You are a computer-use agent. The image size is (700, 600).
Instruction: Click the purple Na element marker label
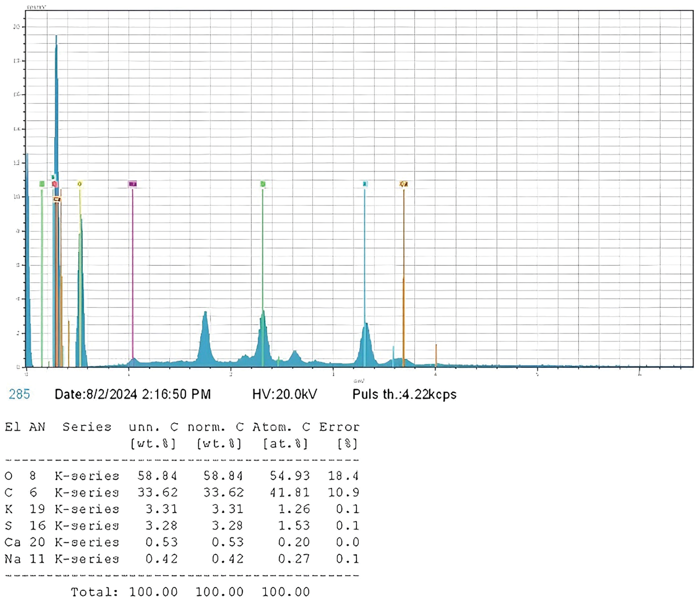(x=133, y=184)
